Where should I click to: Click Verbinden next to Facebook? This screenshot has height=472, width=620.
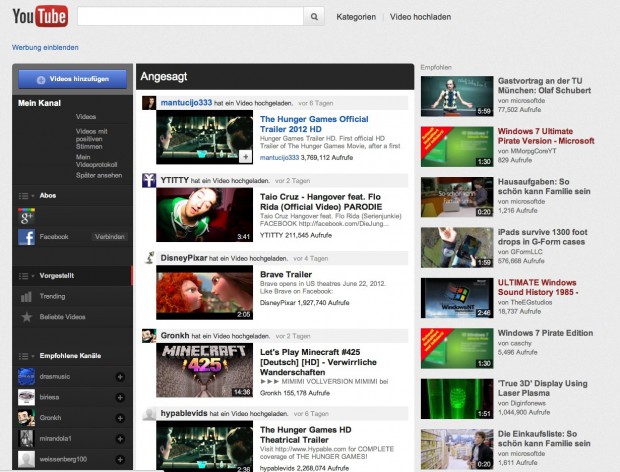(x=110, y=237)
